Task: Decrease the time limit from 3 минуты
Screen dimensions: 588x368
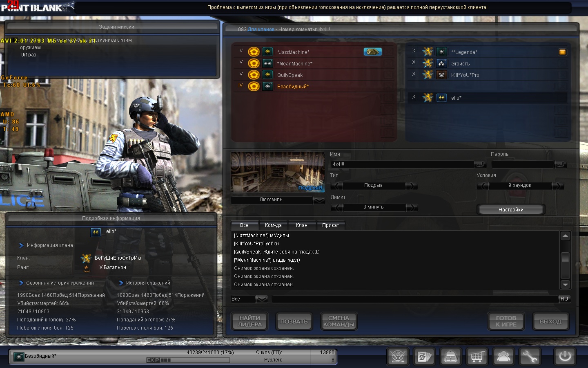Action: click(x=336, y=207)
